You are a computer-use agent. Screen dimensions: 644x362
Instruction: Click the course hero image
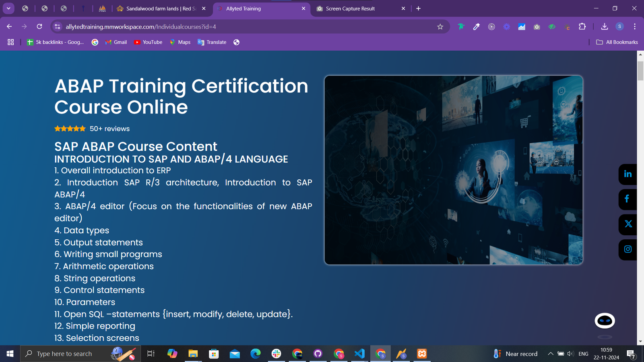click(454, 170)
